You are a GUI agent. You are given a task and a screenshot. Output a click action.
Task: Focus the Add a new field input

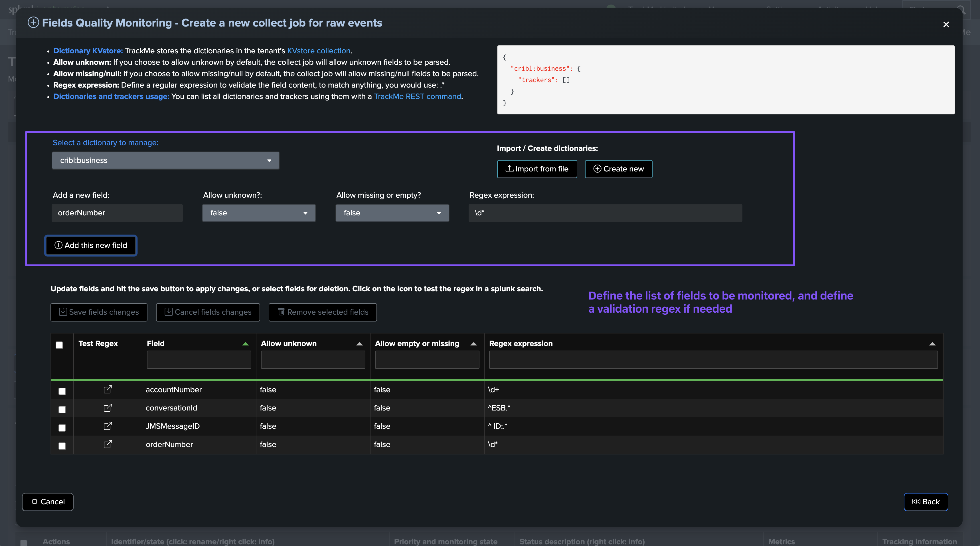pos(117,213)
